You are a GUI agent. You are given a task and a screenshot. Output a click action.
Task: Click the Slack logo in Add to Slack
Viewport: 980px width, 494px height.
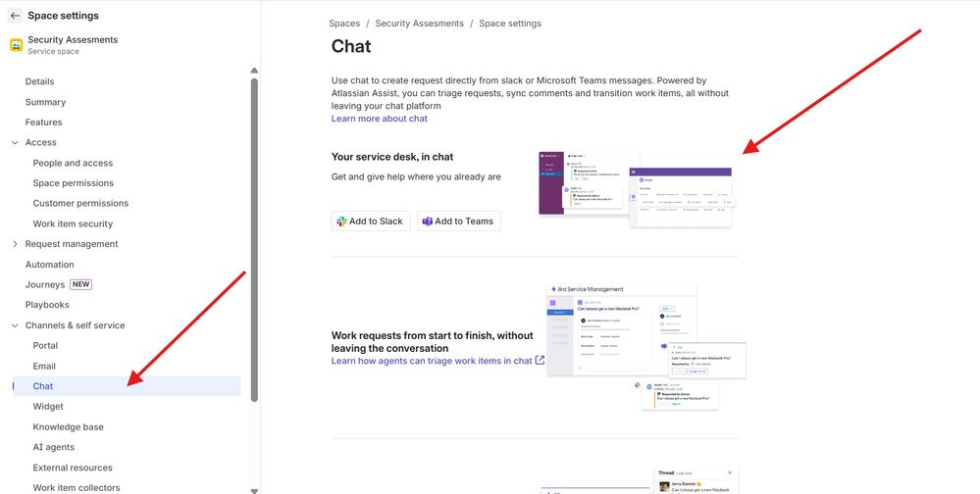(x=341, y=222)
